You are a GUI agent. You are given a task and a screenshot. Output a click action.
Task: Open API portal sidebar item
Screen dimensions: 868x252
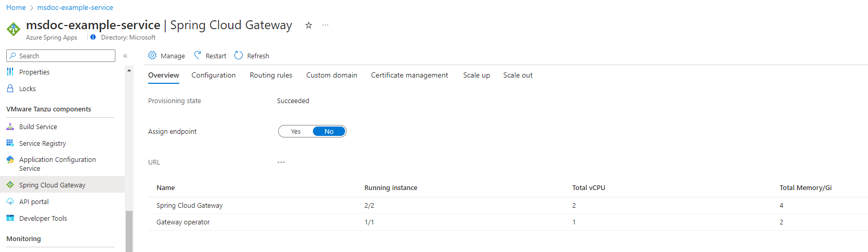tap(34, 201)
